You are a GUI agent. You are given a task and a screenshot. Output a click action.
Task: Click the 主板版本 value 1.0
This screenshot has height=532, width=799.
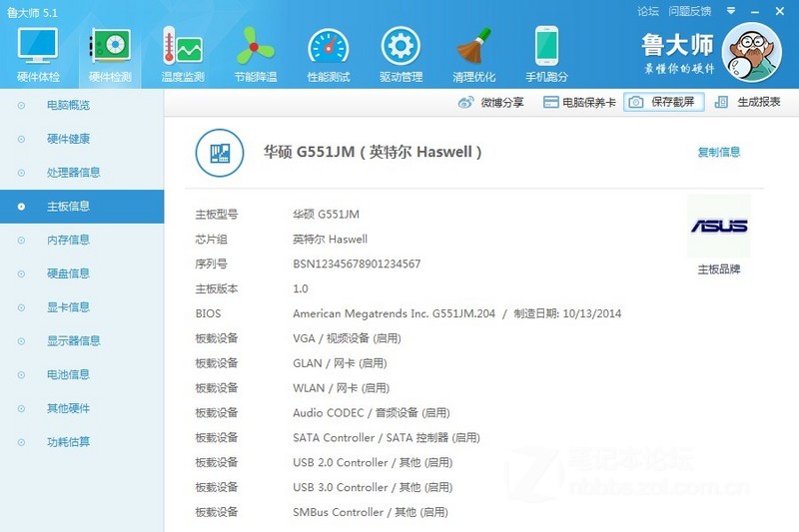click(x=301, y=288)
